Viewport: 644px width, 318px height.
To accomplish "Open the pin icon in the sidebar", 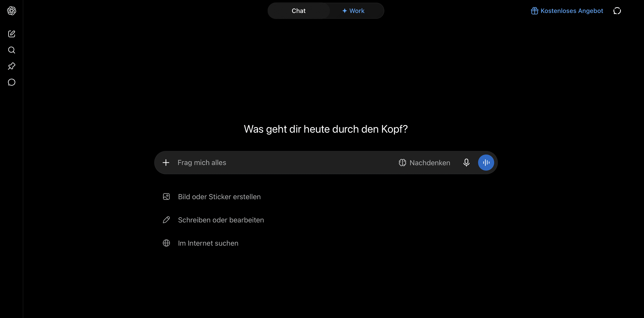I will point(11,66).
